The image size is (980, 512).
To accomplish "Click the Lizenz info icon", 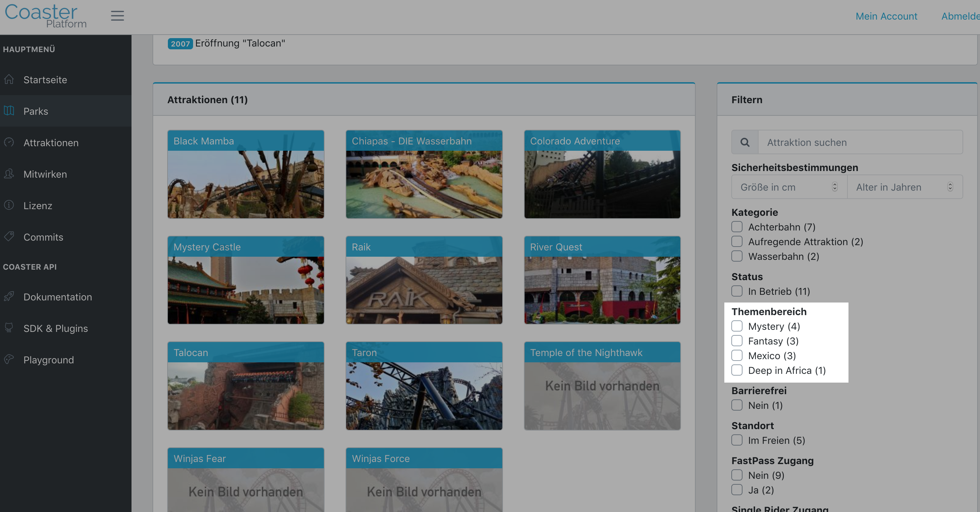I will 9,205.
